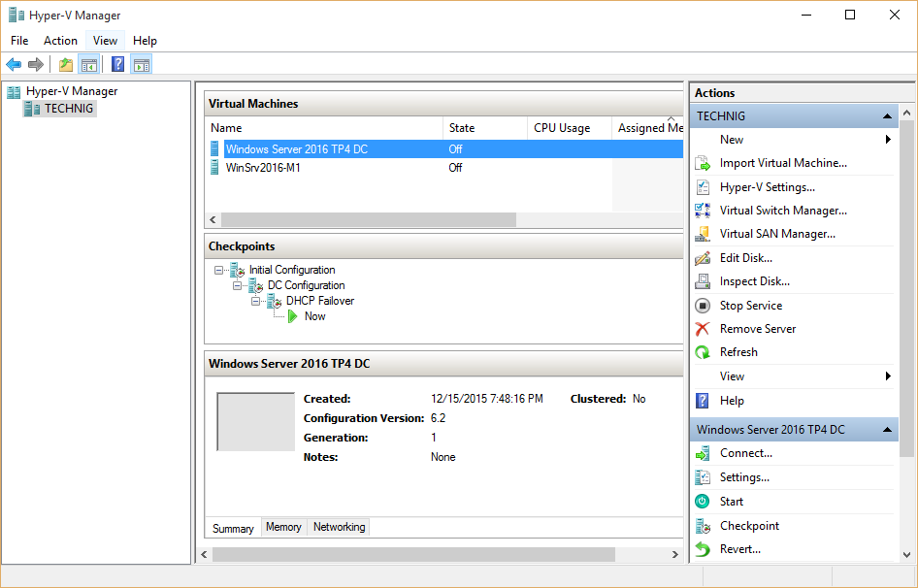Click Connect... action for the VM
Screen dimensions: 918x588
tap(746, 453)
